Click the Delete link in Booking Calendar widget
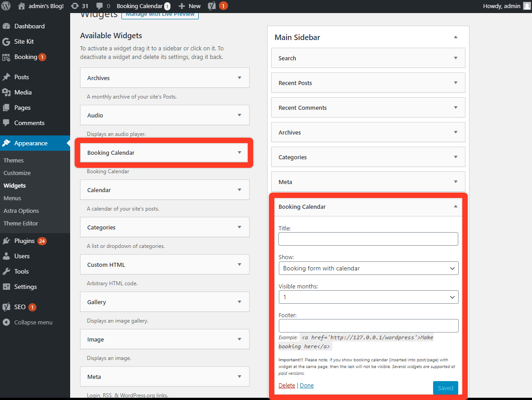 [287, 386]
